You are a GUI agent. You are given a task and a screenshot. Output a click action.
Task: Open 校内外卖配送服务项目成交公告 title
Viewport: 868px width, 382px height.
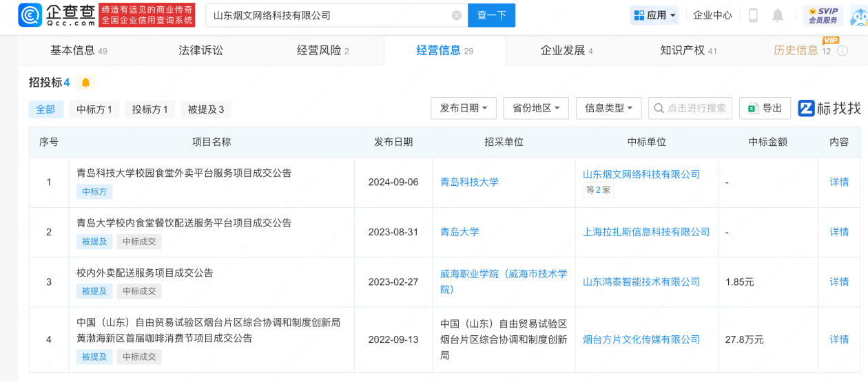[x=145, y=273]
